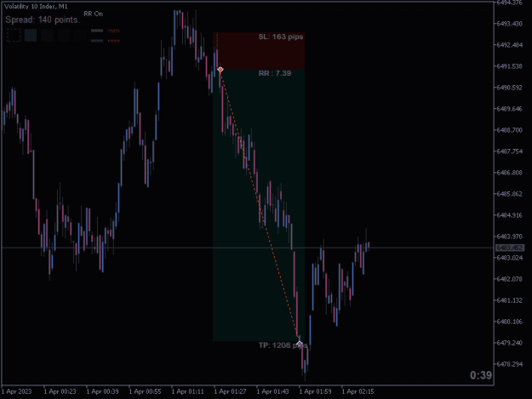Click the 1 Apr 01:27 time label
The width and height of the screenshot is (532, 399).
(x=230, y=391)
